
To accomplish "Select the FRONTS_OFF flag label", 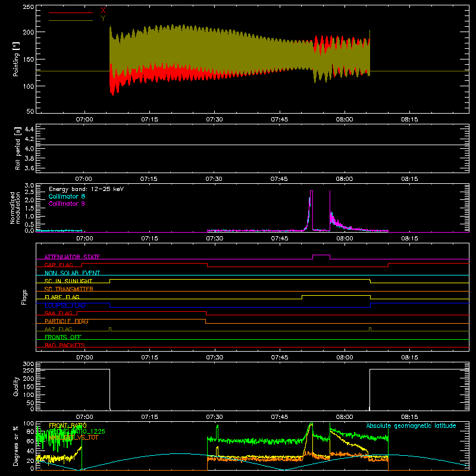I will coord(63,337).
